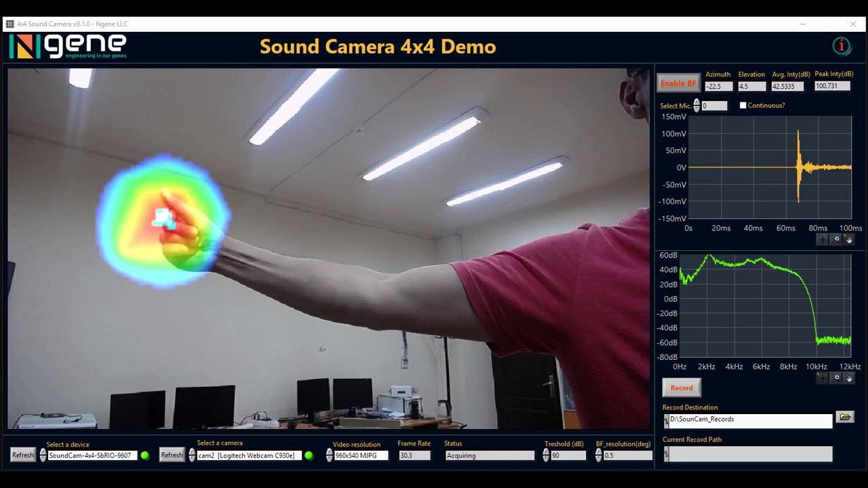Screen dimensions: 868x488
Task: Step the BF_resolution(deg) value
Action: click(x=599, y=455)
